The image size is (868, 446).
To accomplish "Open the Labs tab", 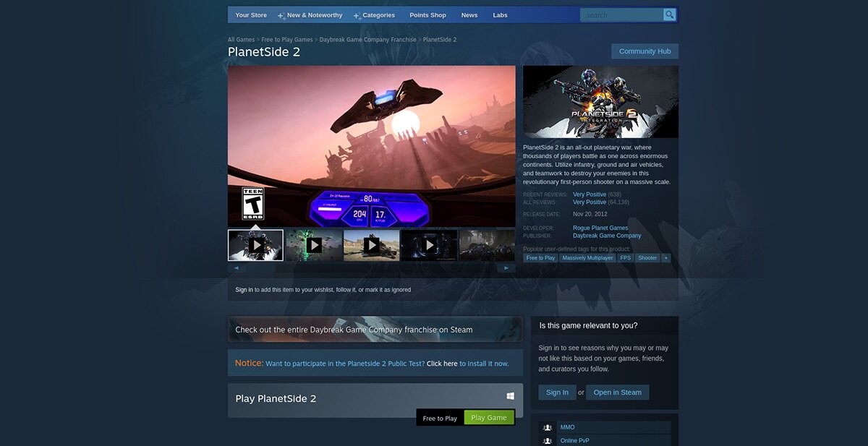I will pos(500,15).
